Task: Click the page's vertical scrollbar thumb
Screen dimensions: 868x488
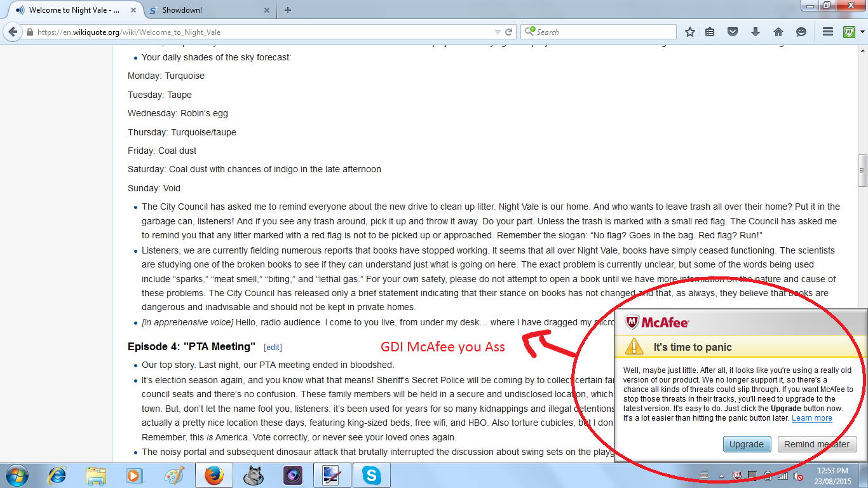Action: [862, 171]
